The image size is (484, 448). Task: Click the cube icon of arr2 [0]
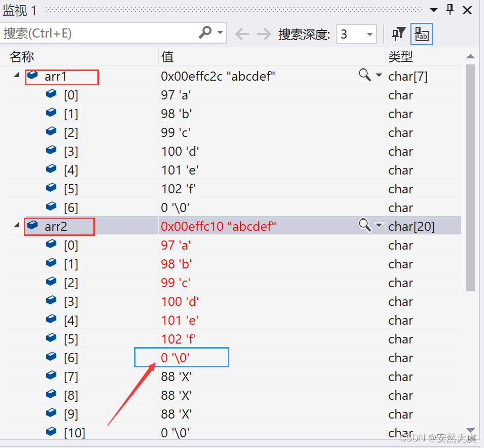click(x=51, y=244)
